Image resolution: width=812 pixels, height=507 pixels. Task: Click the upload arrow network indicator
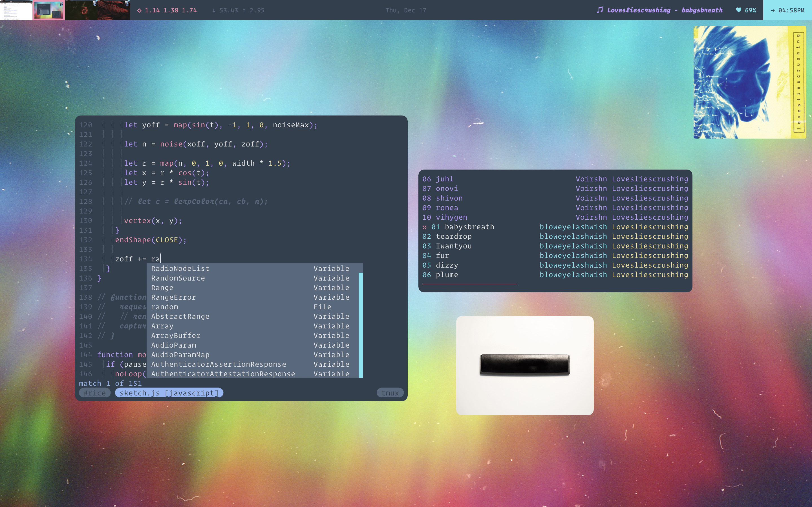(x=244, y=10)
